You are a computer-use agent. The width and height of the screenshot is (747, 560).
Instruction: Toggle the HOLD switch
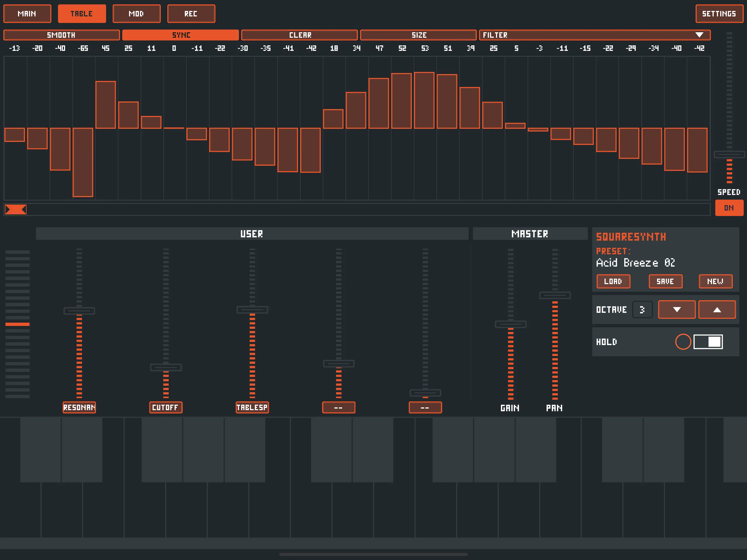click(x=708, y=342)
